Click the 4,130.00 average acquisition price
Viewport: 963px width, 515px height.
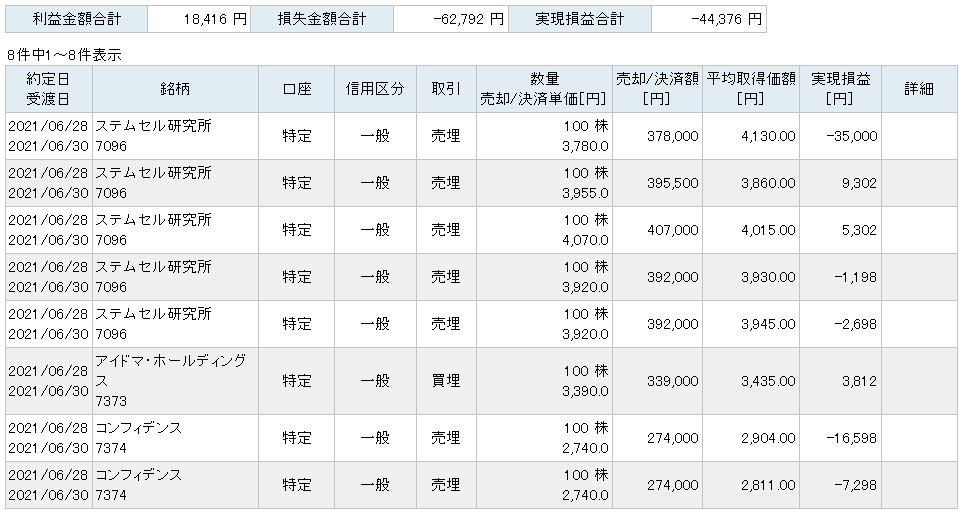click(x=768, y=136)
